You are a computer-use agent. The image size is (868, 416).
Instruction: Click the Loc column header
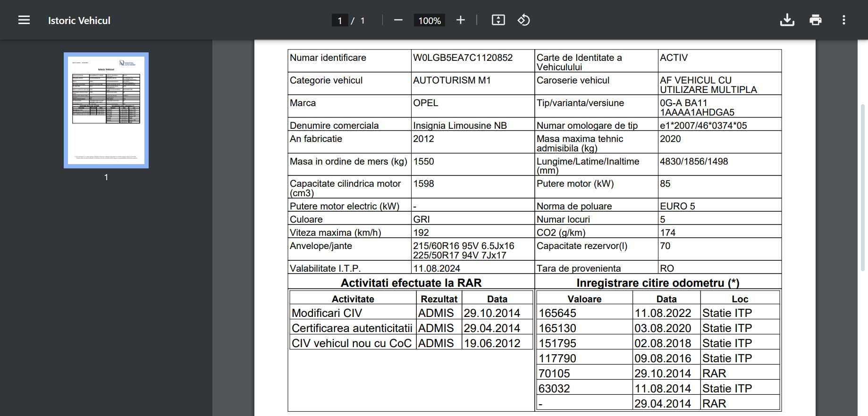(x=740, y=299)
